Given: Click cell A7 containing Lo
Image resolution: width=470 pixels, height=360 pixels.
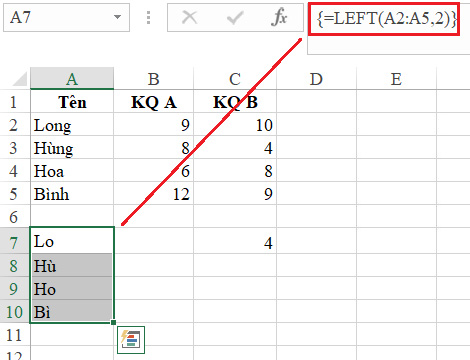Looking at the screenshot, I should coord(72,241).
